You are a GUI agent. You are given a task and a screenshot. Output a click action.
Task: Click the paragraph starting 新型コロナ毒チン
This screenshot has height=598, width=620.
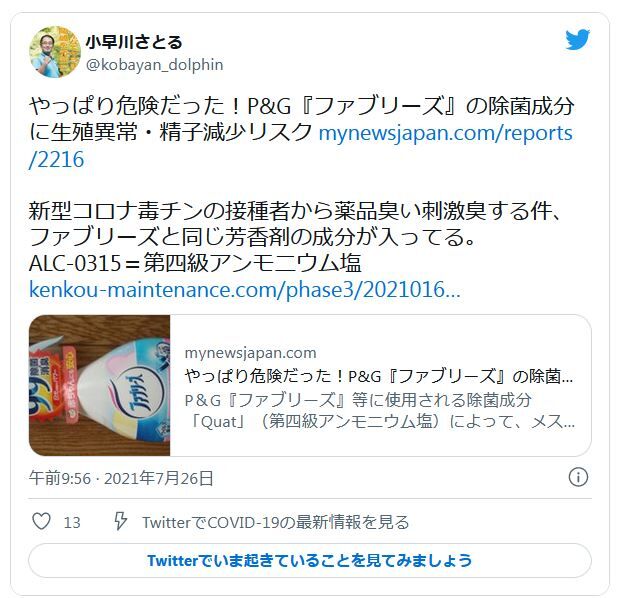(x=295, y=223)
